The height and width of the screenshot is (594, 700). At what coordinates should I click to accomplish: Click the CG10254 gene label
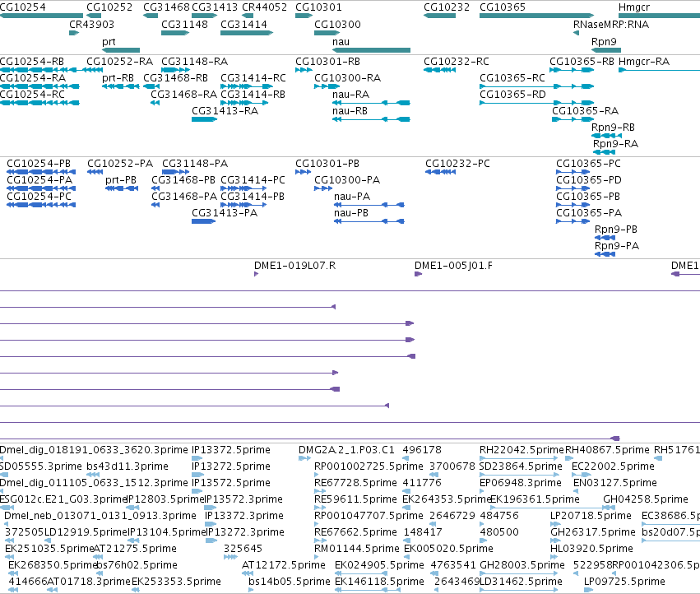(22, 7)
